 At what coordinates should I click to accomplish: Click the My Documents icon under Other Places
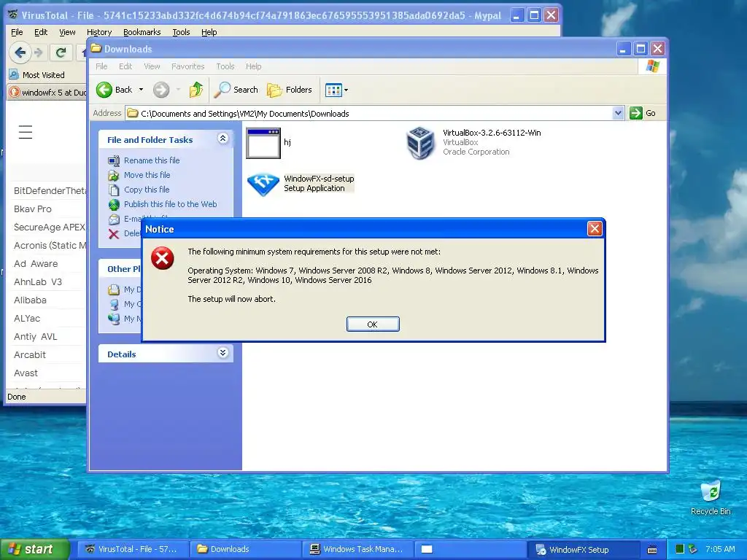(x=113, y=289)
